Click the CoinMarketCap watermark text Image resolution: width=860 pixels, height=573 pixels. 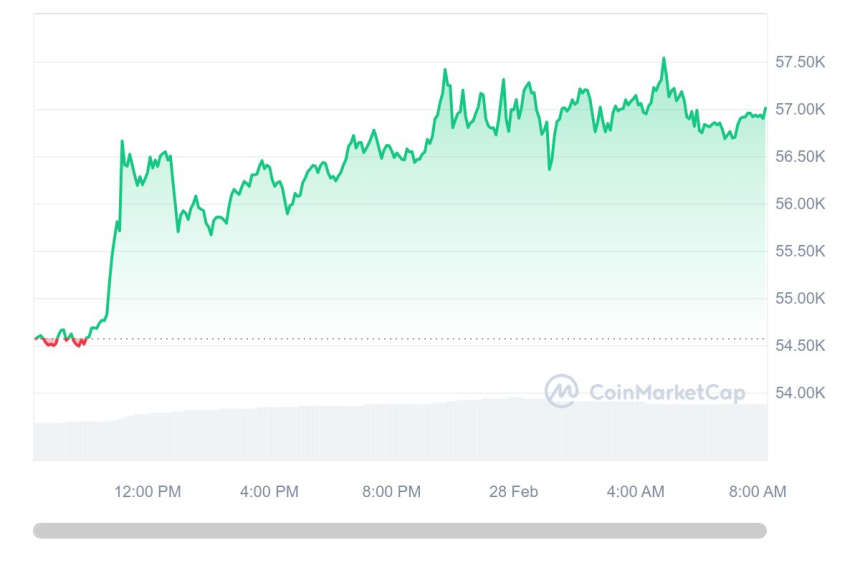[667, 392]
